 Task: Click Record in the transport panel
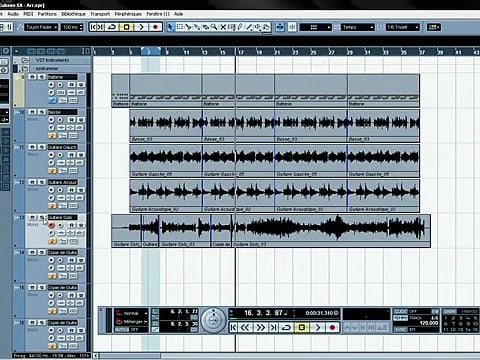pyautogui.click(x=332, y=327)
